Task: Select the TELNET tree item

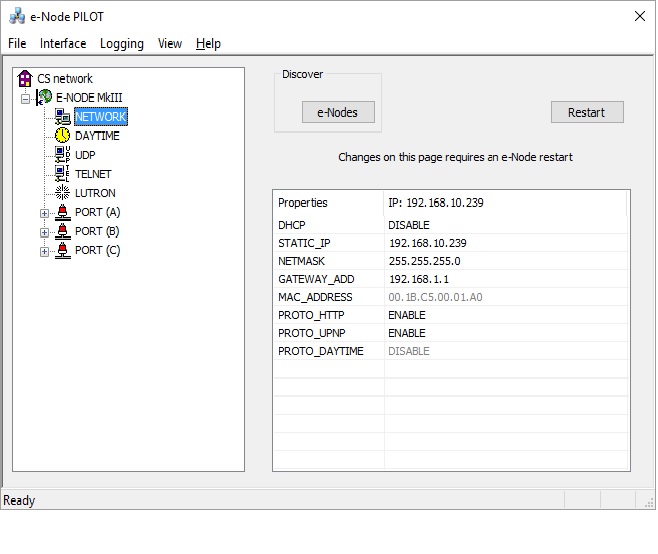Action: pos(93,174)
